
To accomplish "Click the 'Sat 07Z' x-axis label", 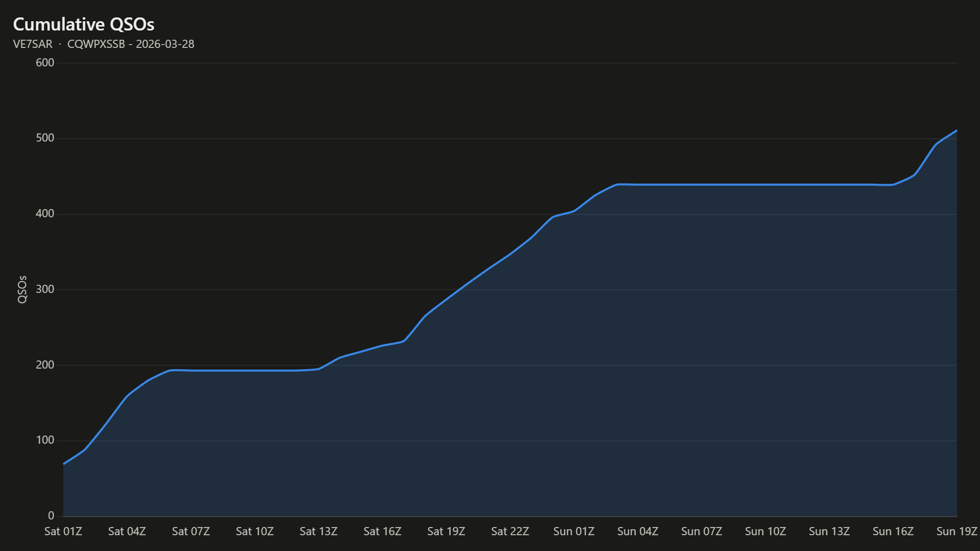I will [191, 531].
